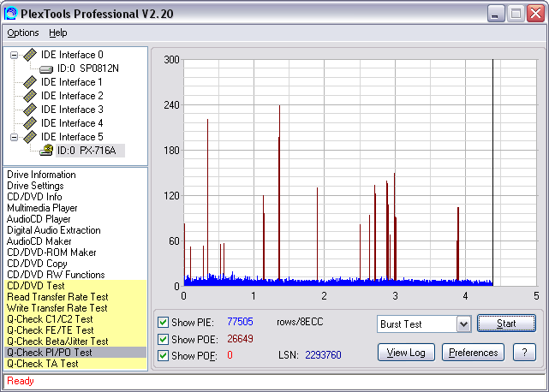Select IDE Interface 1 label
Screen dimensions: 549x392
(x=72, y=82)
